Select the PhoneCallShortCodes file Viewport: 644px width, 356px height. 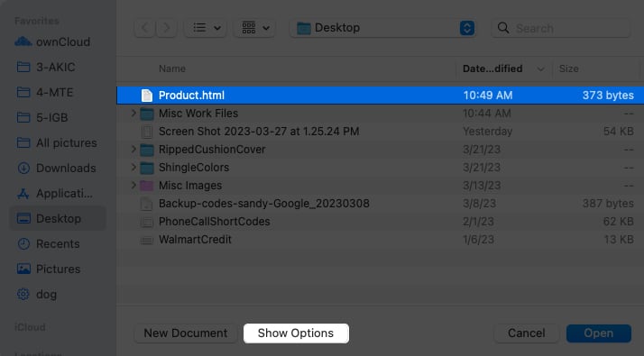point(380,222)
